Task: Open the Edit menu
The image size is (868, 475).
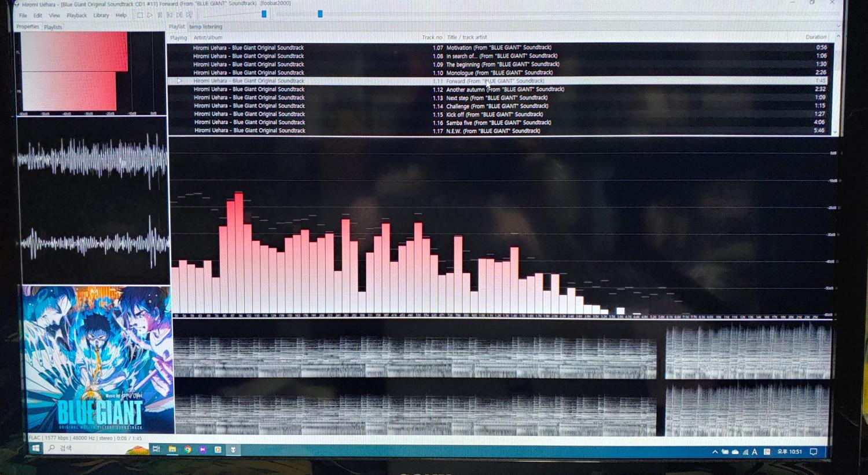Action: tap(38, 16)
